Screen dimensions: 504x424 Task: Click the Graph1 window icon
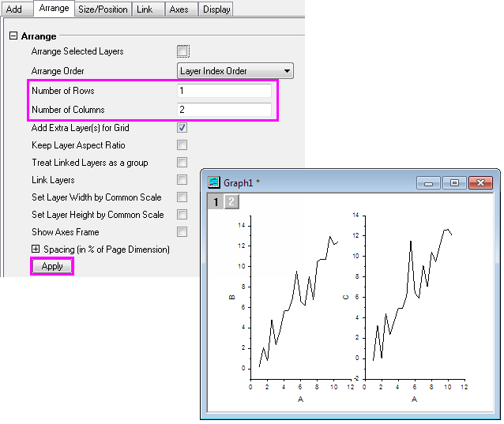[x=213, y=182]
